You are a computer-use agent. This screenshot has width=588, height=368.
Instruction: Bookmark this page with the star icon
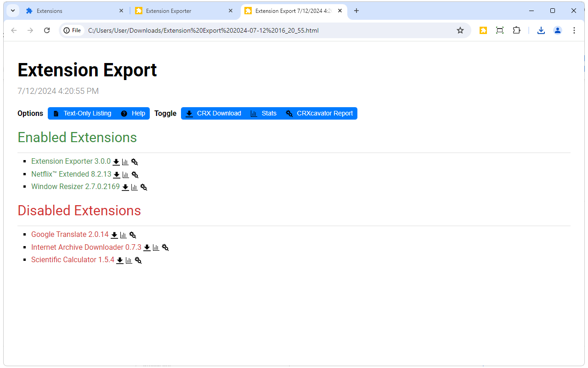460,30
